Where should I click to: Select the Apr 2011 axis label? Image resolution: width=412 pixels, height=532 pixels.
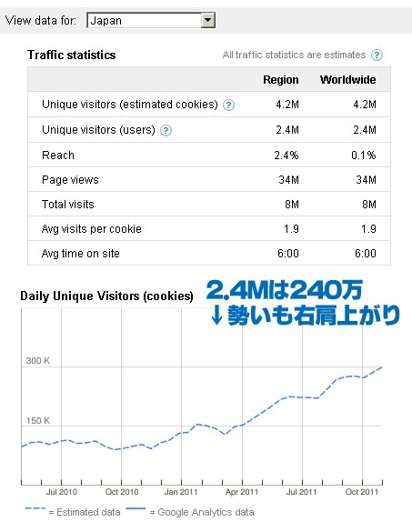(x=242, y=492)
